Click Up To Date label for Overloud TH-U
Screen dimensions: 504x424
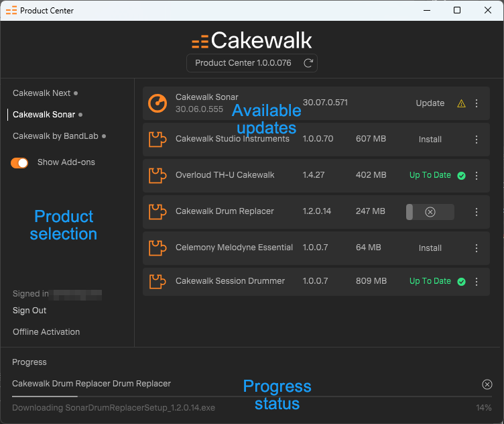click(x=430, y=175)
